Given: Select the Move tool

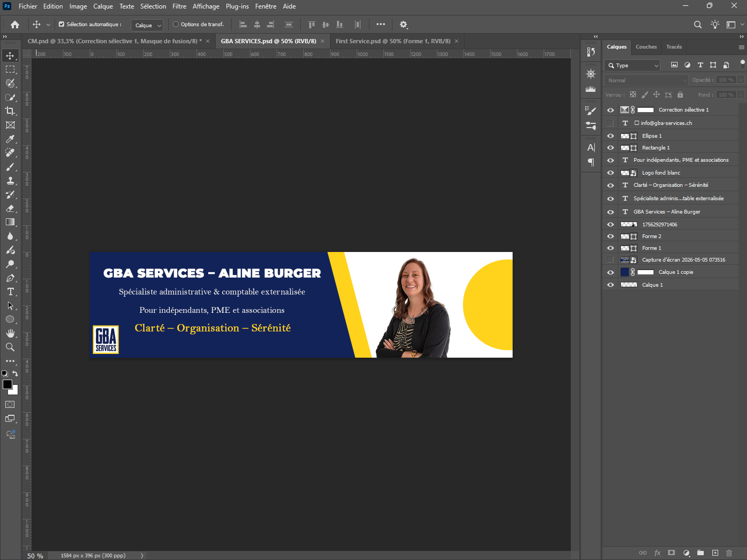Looking at the screenshot, I should pyautogui.click(x=10, y=56).
